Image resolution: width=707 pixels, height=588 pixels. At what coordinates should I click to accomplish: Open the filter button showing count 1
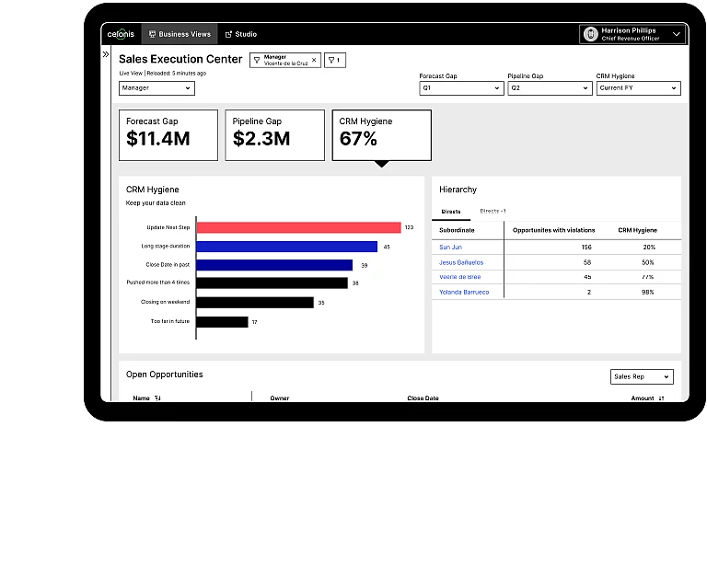point(335,60)
